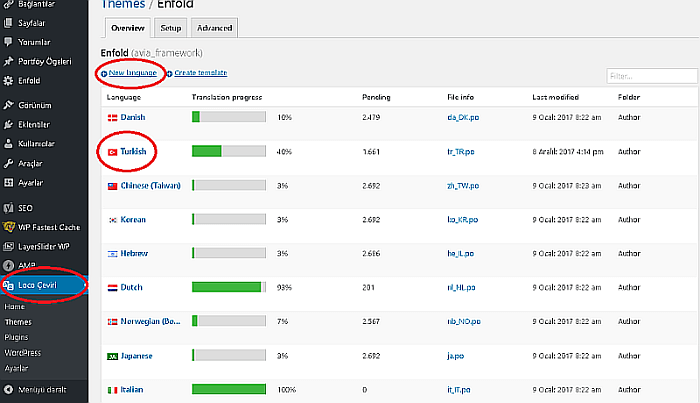Open the Danish translation link
This screenshot has width=700, height=403.
[x=133, y=117]
